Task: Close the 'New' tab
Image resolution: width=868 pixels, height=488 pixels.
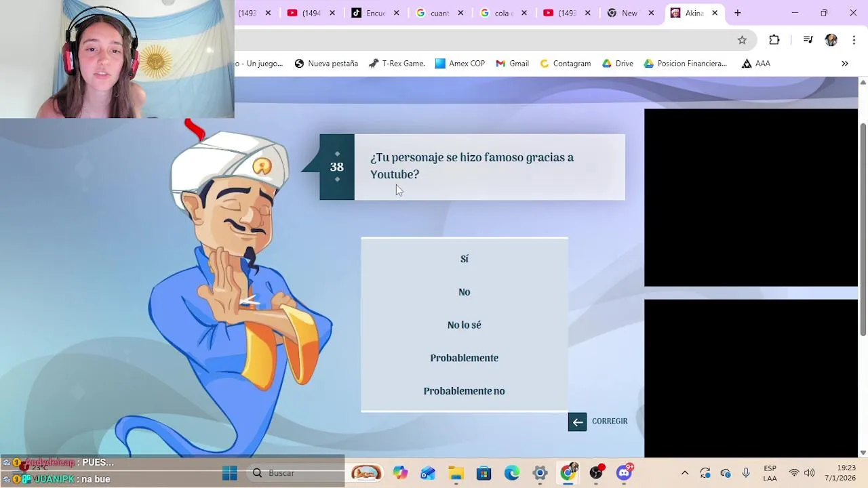Action: coord(651,13)
